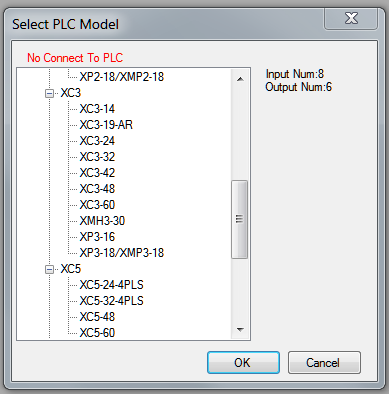Collapse the XC5 tree node
This screenshot has height=394, width=389.
tap(49, 269)
